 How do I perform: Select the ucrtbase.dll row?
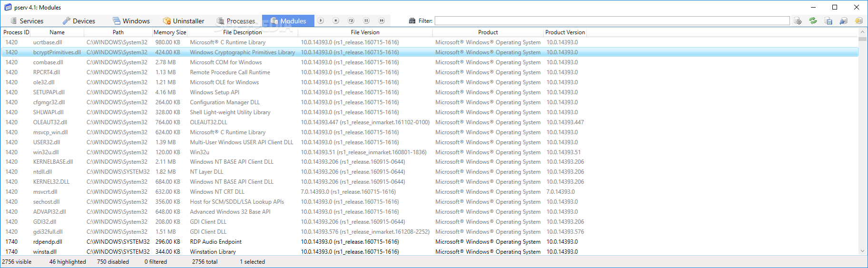click(430, 42)
